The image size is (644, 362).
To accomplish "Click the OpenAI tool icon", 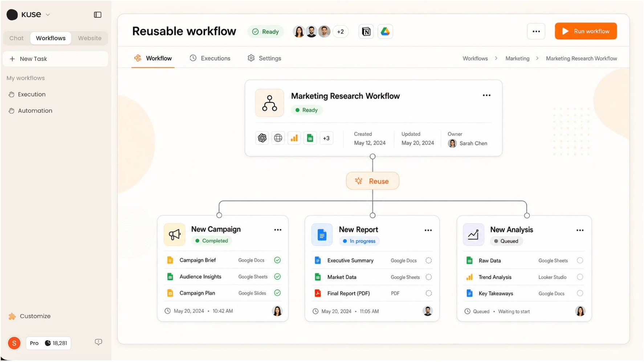I will point(262,138).
